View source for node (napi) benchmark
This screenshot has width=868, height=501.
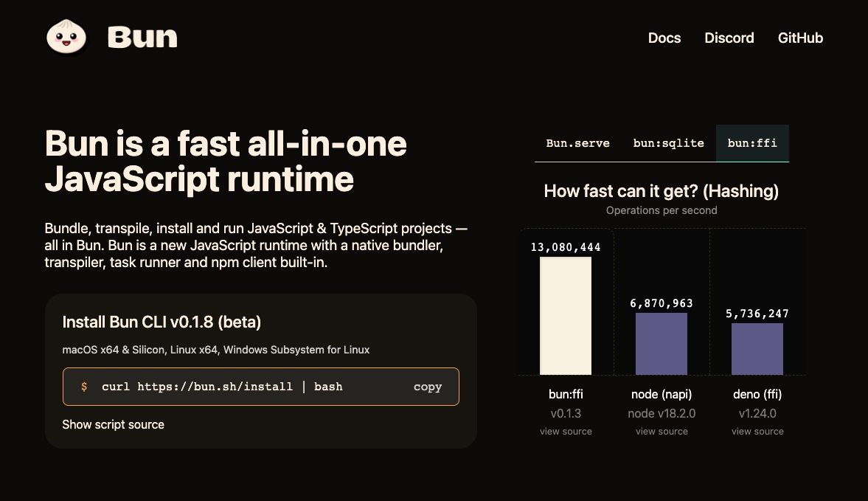click(x=662, y=431)
